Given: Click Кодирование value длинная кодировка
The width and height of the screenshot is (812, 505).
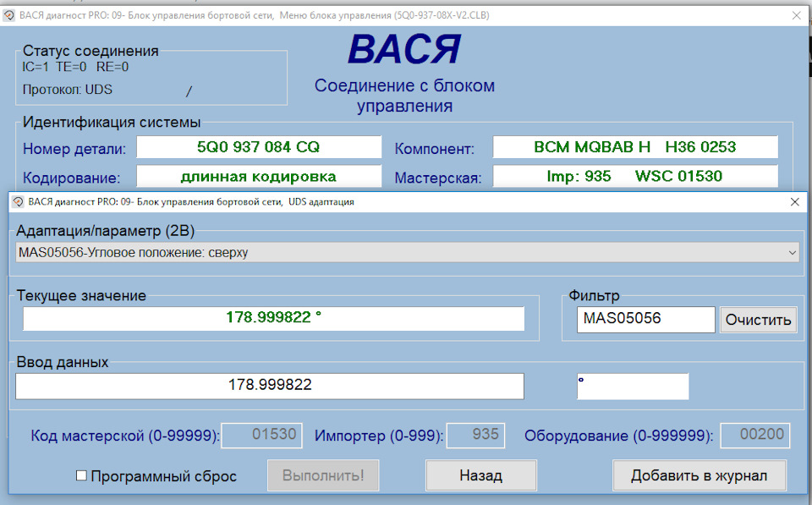Looking at the screenshot, I should pos(259,176).
